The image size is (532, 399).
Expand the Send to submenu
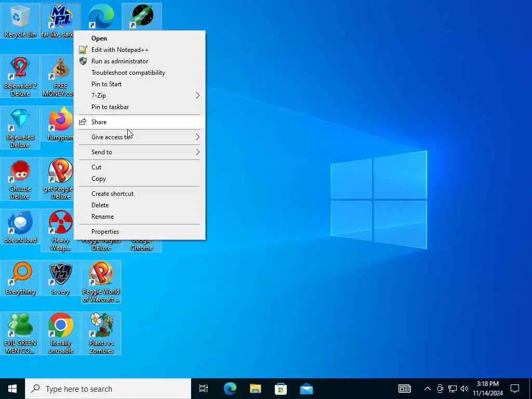tap(139, 152)
